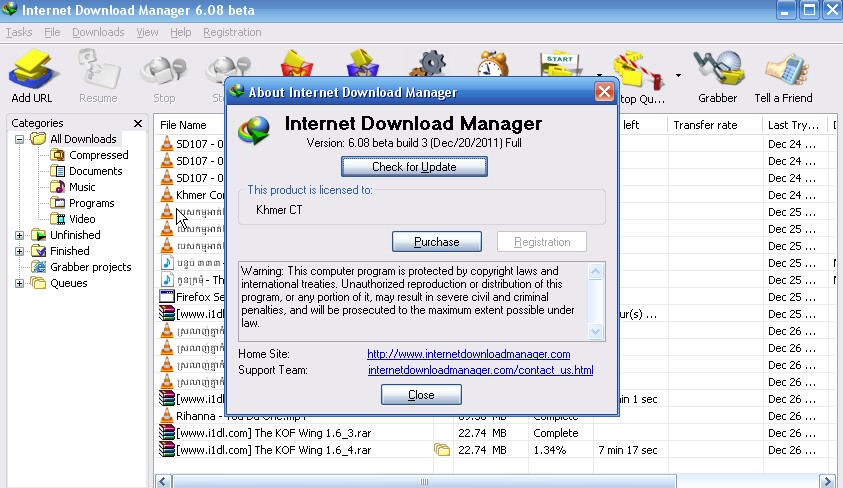Click the Scheduler clock icon

(x=493, y=63)
